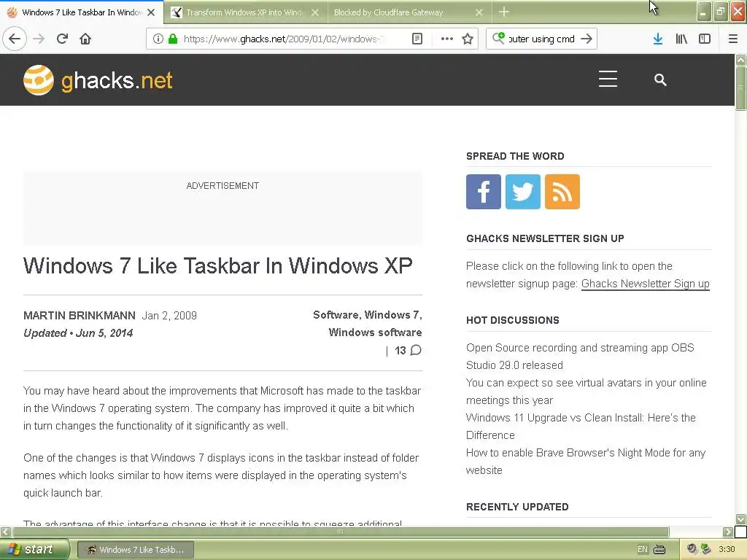Go back to the previous page
The width and height of the screenshot is (747, 560).
[x=15, y=39]
